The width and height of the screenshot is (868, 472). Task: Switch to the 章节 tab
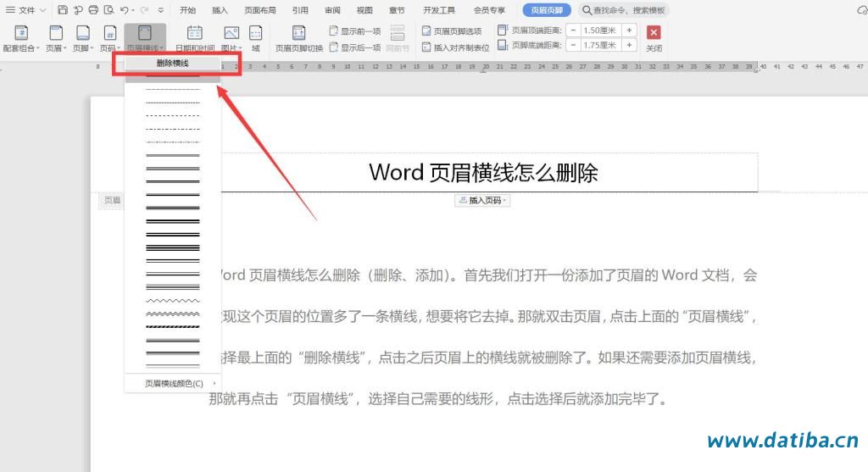point(397,10)
